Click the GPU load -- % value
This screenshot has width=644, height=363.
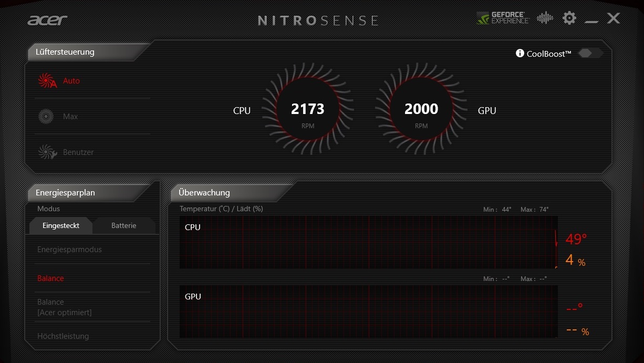(578, 331)
